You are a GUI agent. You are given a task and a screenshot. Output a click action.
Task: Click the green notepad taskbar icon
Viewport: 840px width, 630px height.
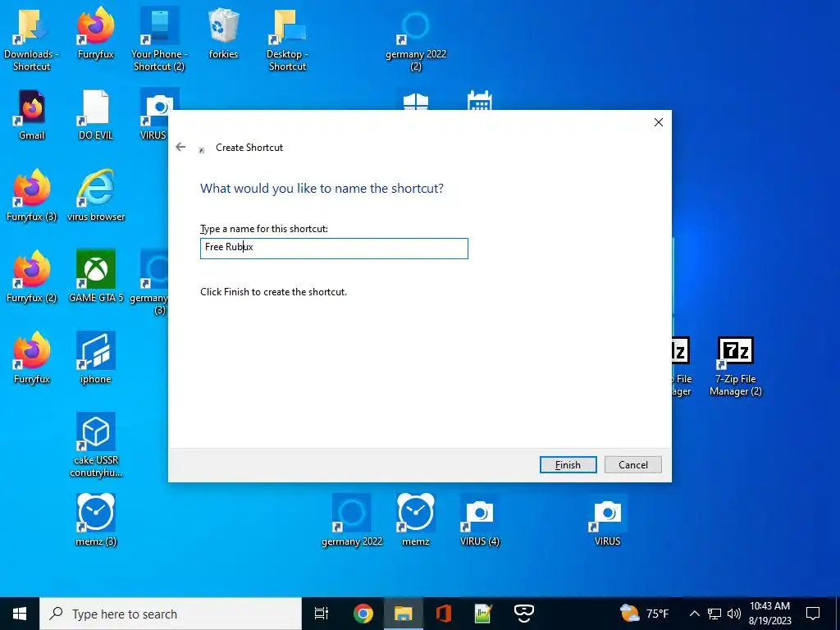(x=483, y=614)
